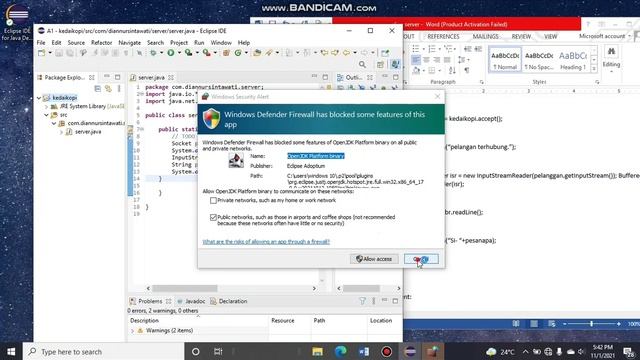This screenshot has width=640, height=360.
Task: Click the New file icon in Eclipse toolbar
Action: click(x=42, y=53)
